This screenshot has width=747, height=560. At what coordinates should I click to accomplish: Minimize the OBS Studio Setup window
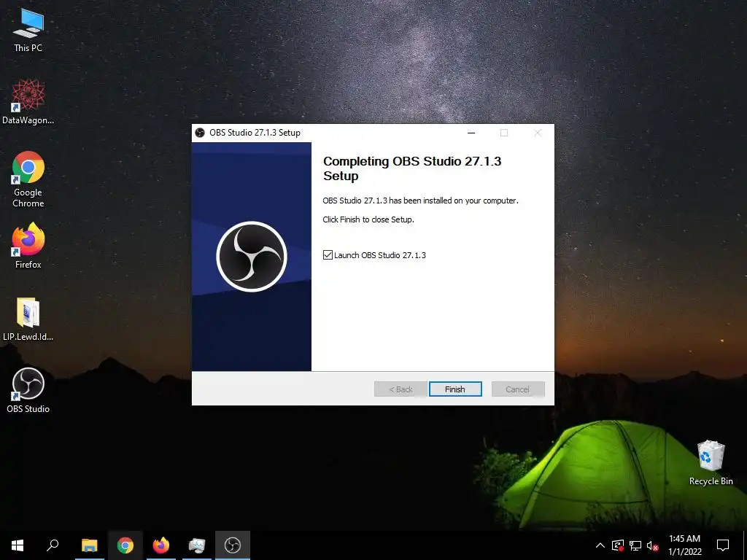pos(471,133)
